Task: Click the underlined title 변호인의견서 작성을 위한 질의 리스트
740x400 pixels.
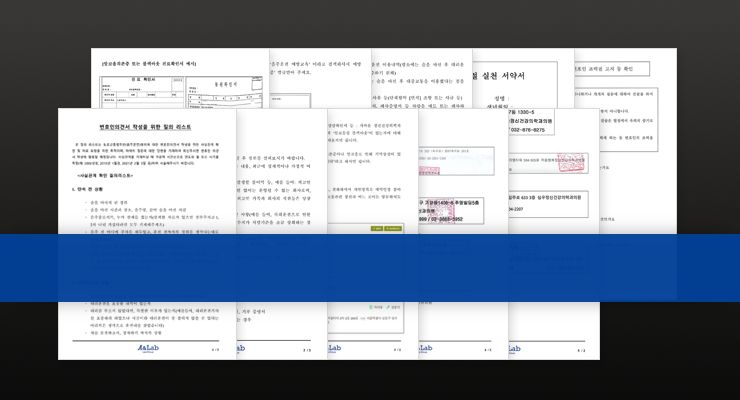Action: 145,127
